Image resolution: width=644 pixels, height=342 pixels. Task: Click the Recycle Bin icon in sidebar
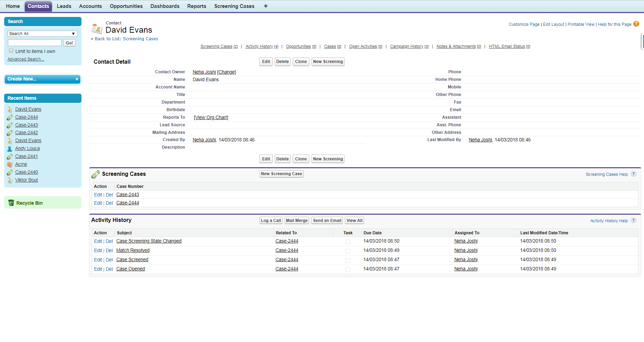coord(11,203)
